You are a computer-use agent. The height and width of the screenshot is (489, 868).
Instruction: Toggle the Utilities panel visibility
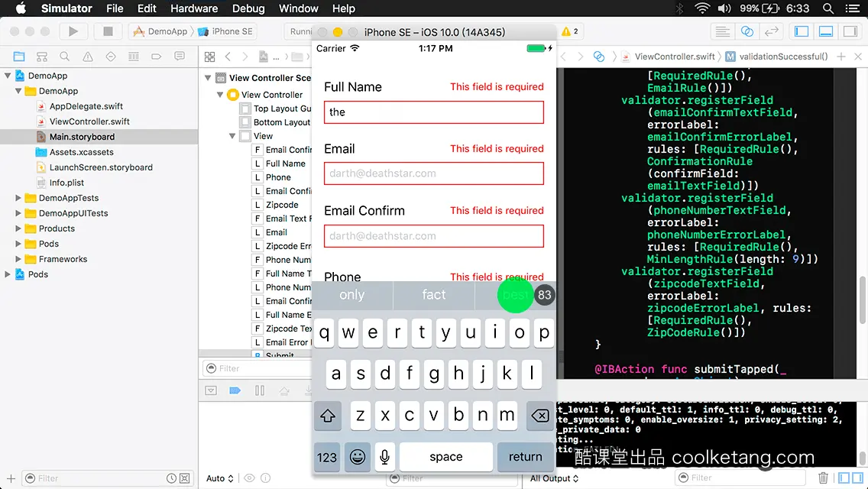[850, 31]
